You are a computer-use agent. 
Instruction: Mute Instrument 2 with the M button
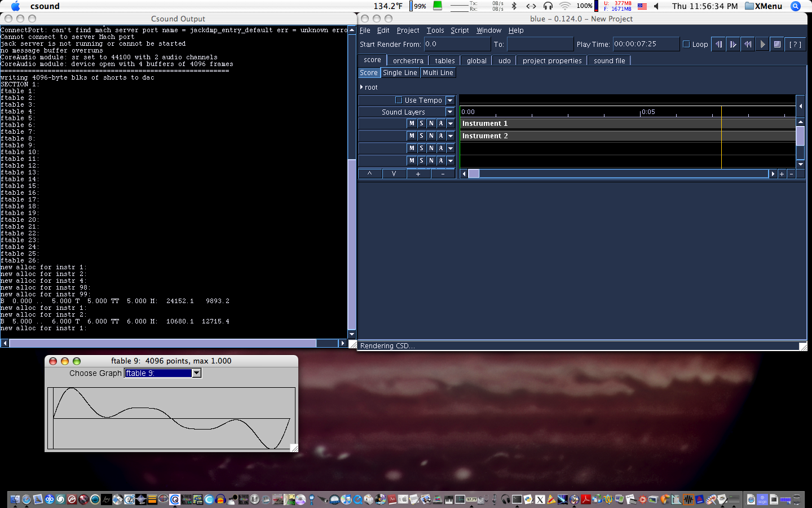point(412,135)
